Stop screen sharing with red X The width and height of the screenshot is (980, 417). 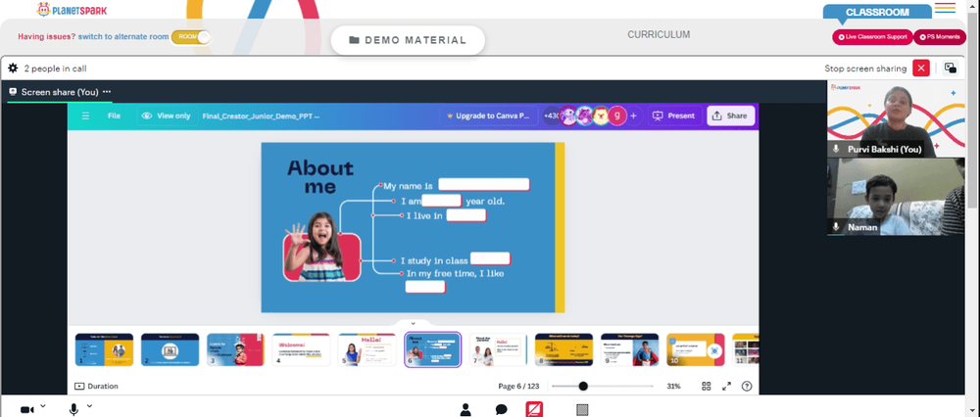point(920,69)
